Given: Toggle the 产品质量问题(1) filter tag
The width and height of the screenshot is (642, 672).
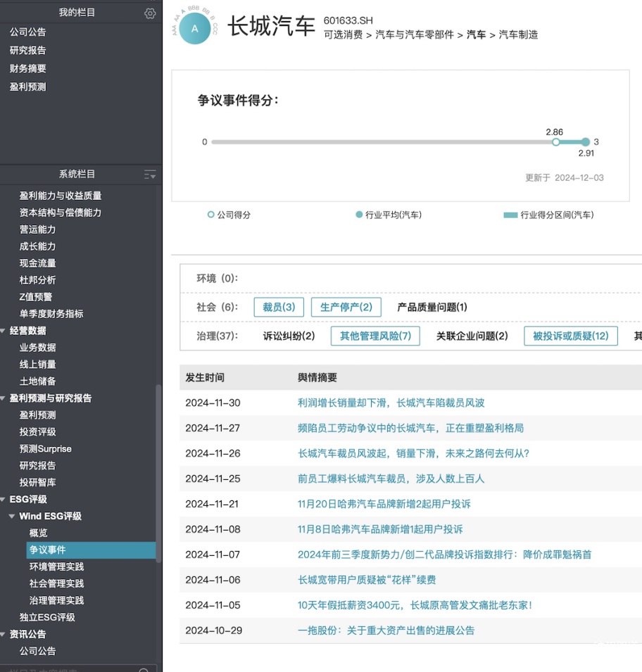Looking at the screenshot, I should [x=432, y=307].
